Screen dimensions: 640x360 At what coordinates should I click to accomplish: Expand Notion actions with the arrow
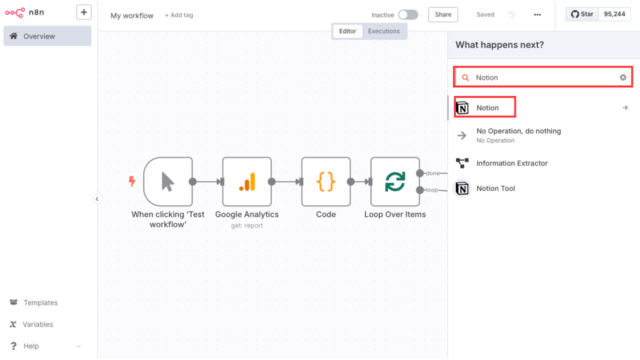coord(625,108)
